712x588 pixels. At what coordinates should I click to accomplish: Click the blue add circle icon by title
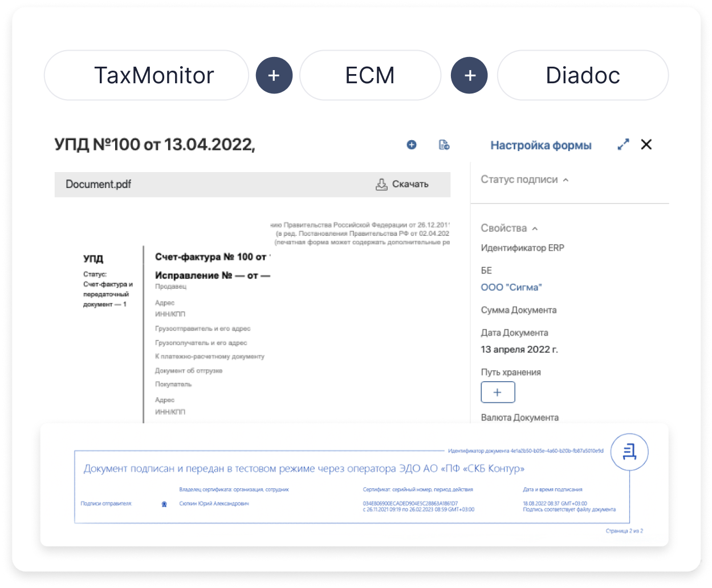pyautogui.click(x=412, y=145)
